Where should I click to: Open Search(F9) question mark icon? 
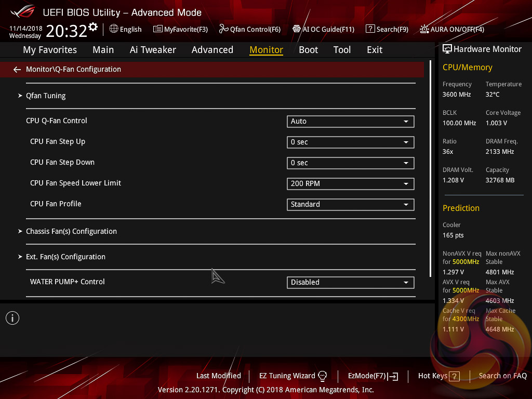[370, 29]
